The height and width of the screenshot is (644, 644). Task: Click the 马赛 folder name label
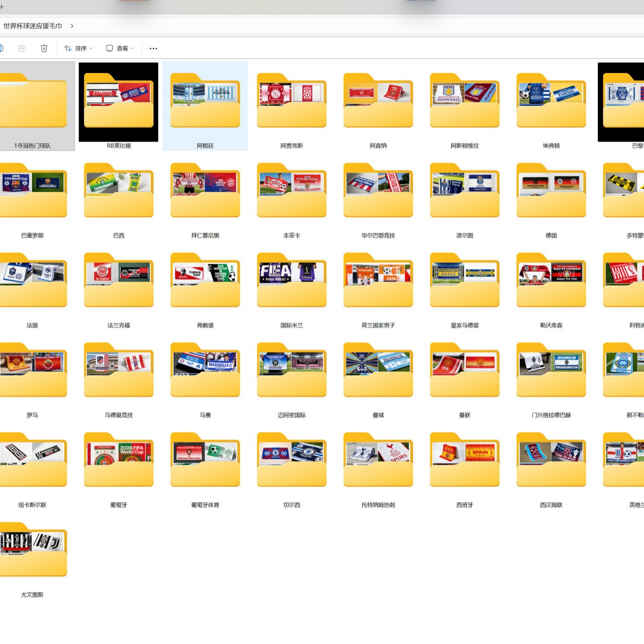205,415
